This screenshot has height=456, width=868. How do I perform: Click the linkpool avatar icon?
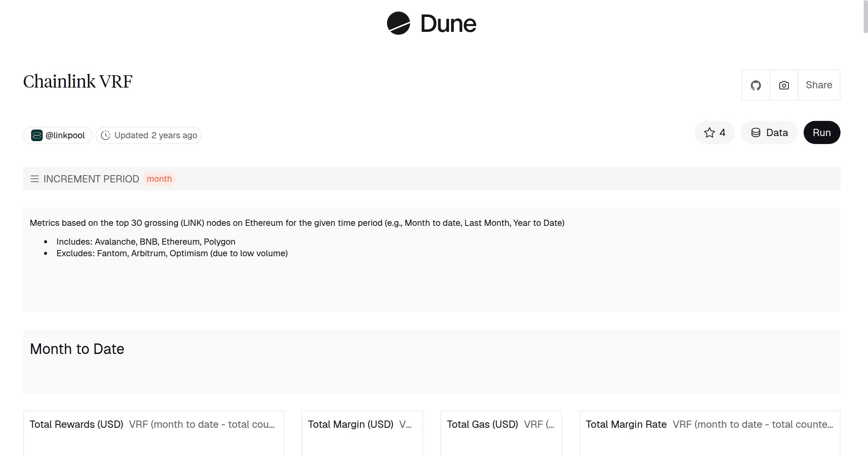pyautogui.click(x=37, y=135)
